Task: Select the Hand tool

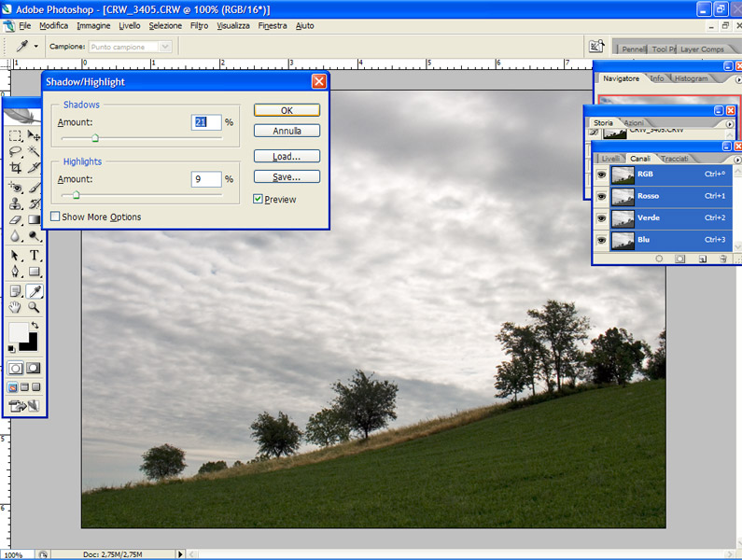Action: pyautogui.click(x=16, y=307)
